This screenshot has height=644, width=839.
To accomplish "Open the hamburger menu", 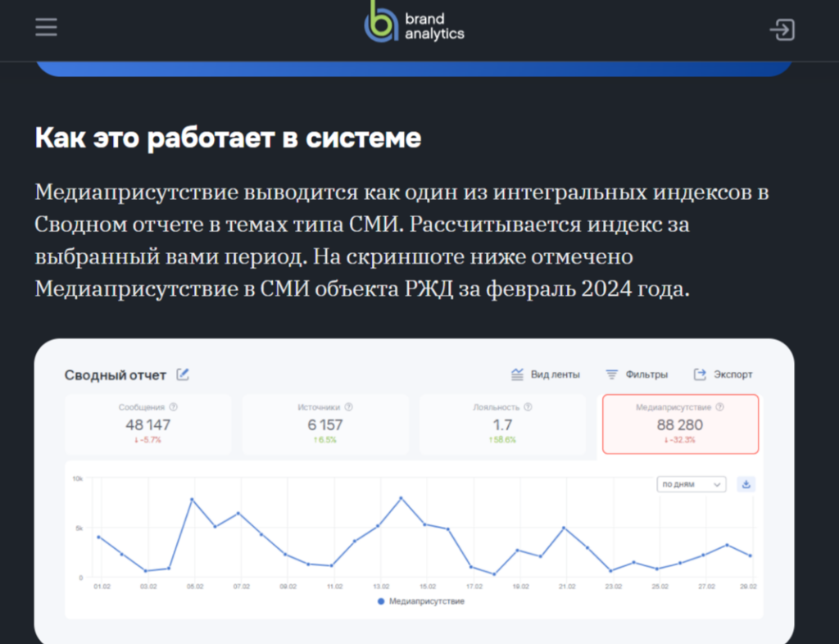I will tap(46, 27).
